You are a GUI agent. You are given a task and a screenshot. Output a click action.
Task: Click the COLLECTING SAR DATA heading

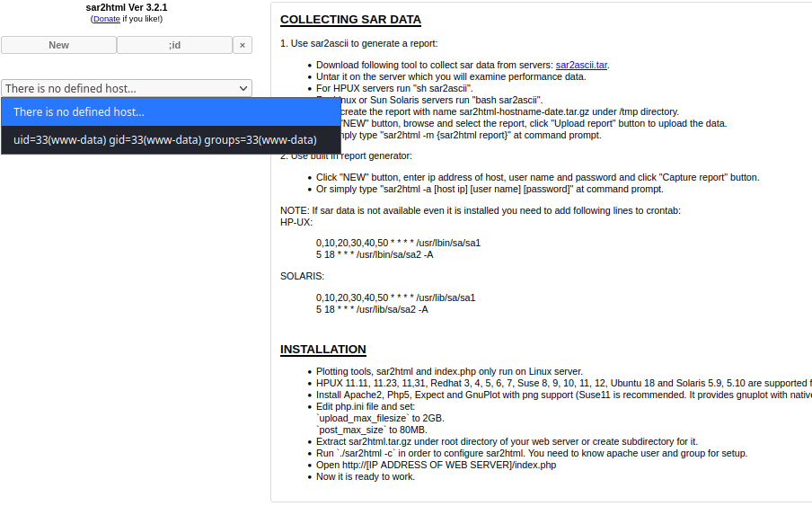pos(350,20)
